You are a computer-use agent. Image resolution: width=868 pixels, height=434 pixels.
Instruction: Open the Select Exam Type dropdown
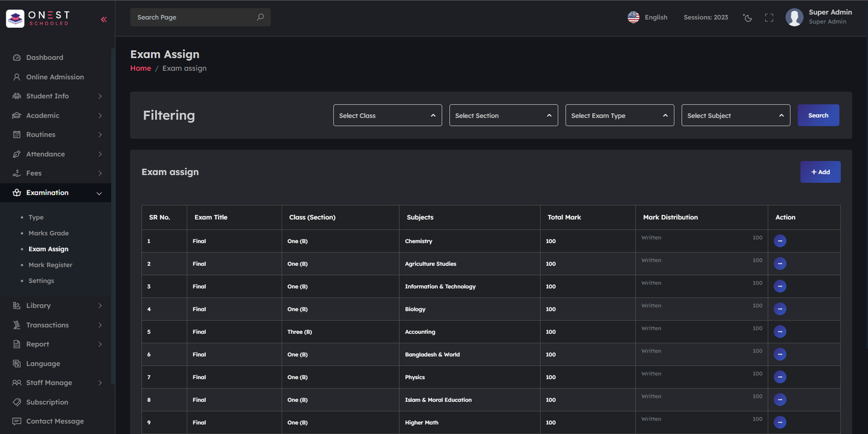[x=620, y=116]
